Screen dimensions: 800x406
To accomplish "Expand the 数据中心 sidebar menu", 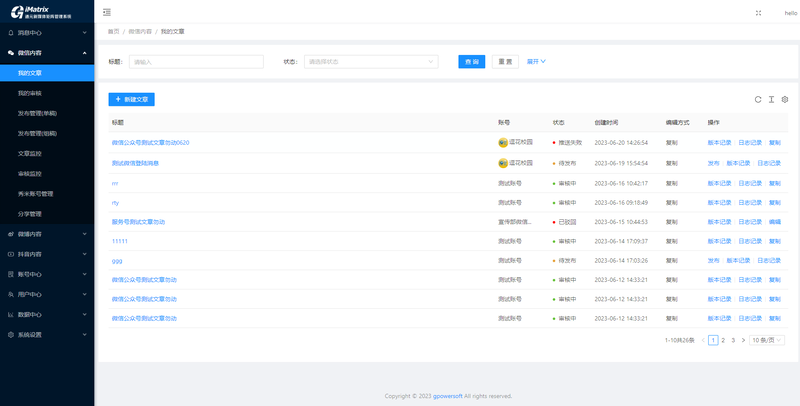I will [x=47, y=314].
